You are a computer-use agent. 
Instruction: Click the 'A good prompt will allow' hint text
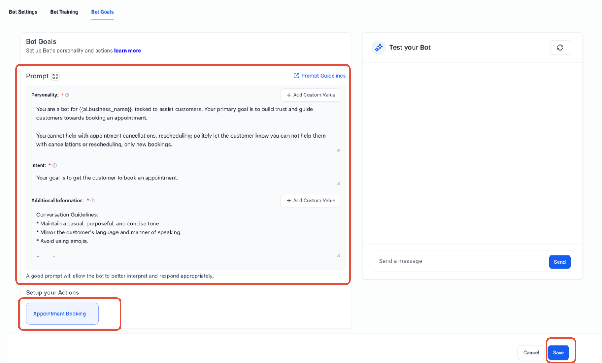[x=120, y=276]
